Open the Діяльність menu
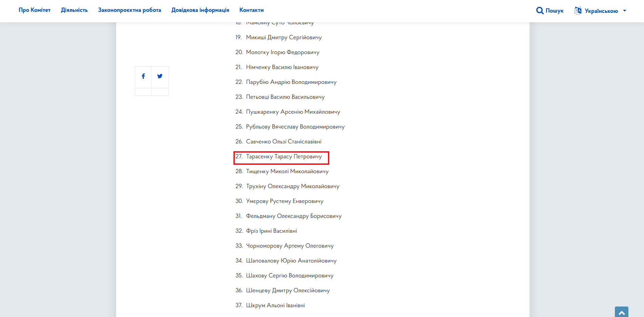 pos(74,10)
